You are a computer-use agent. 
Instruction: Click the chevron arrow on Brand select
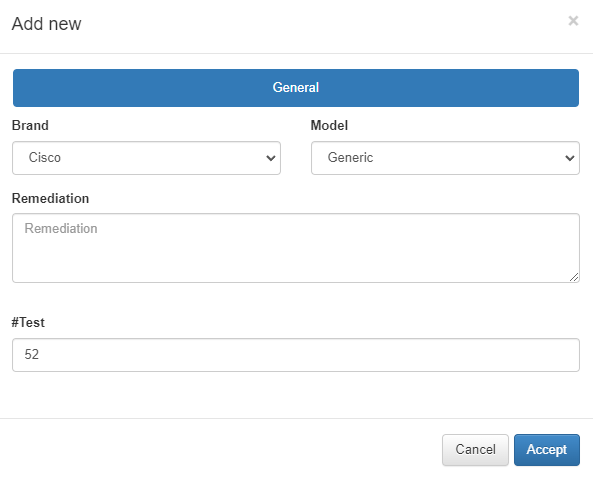click(270, 158)
